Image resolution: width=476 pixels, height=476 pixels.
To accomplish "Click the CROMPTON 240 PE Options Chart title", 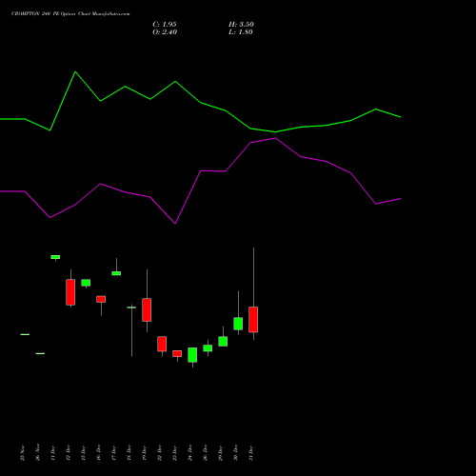I will pos(70,14).
